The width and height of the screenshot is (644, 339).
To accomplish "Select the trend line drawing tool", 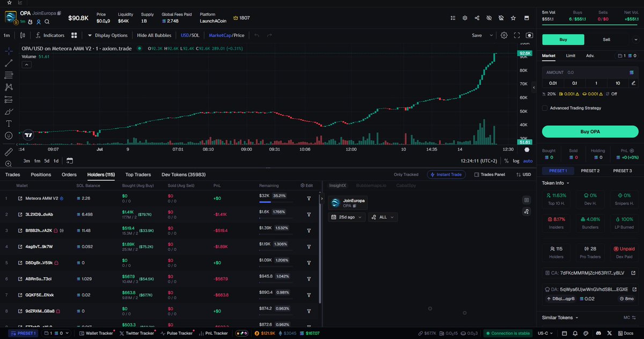I will point(9,63).
